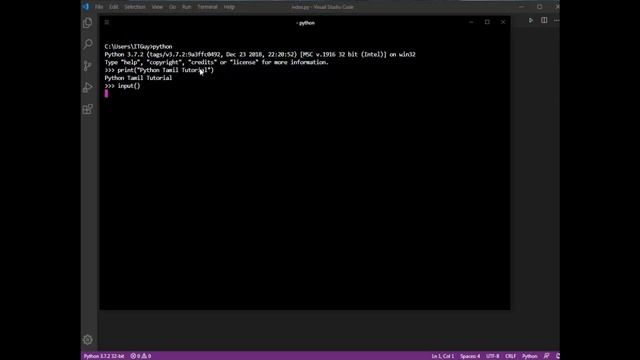Open the Source Control view
Viewport: 640px width, 360px height.
click(x=87, y=66)
